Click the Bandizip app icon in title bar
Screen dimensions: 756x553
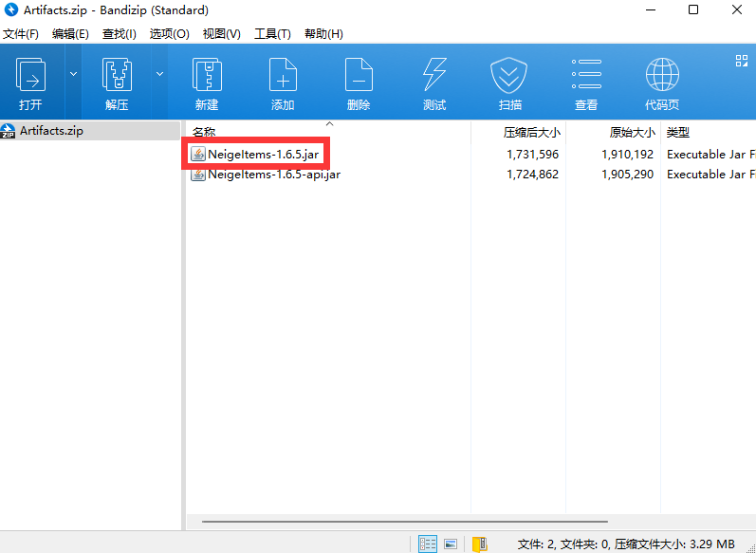point(10,9)
